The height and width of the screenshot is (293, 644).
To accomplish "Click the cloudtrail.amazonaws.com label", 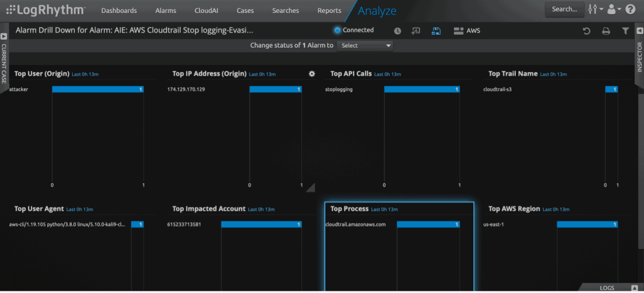I will pyautogui.click(x=355, y=224).
